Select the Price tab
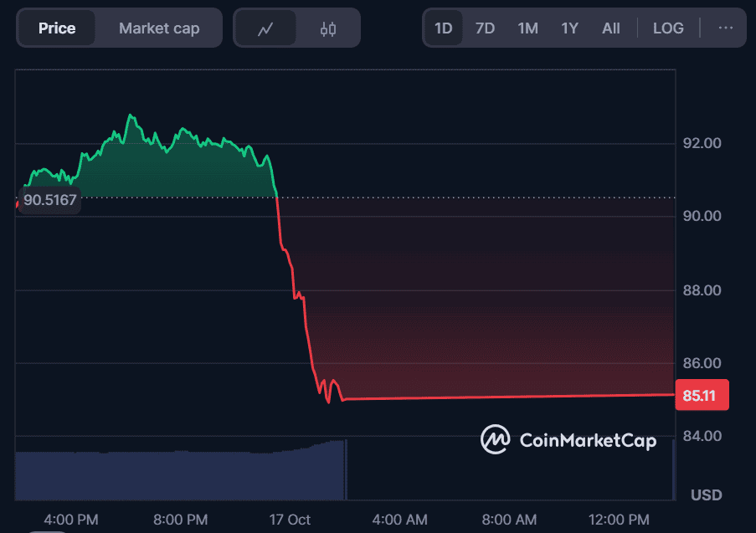Viewport: 756px width, 533px height. click(x=57, y=28)
